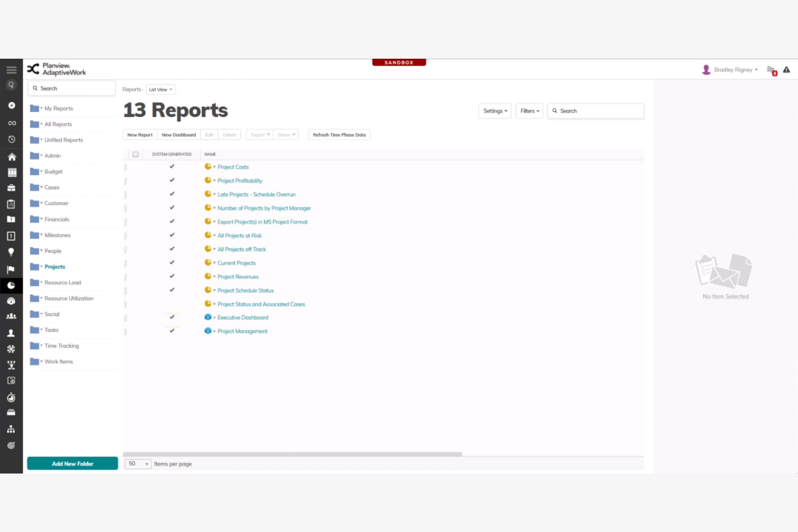Open the social stream icon showing 8 alerts

point(771,70)
